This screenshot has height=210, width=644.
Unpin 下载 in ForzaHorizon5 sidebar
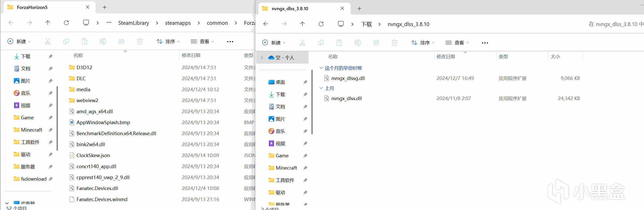pos(50,56)
